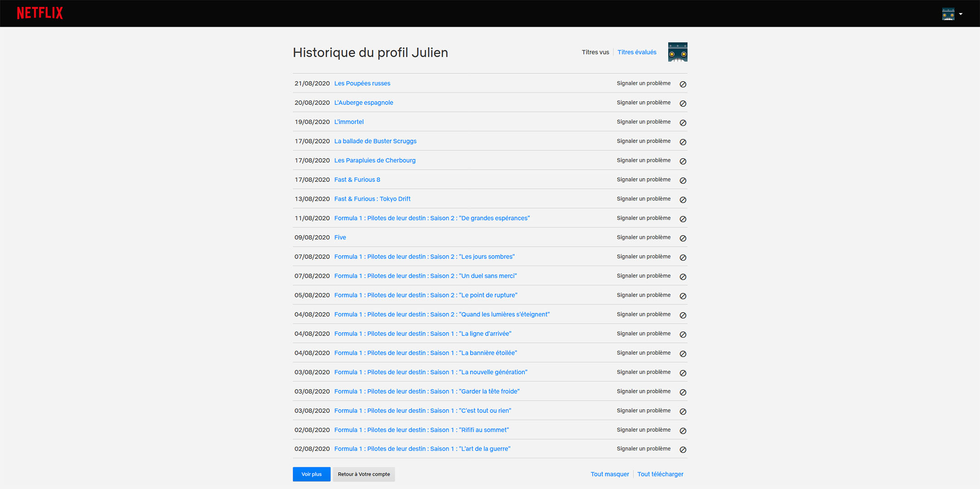Hide "Quand les lumières s'éteignent" episode entry
Viewport: 980px width, 489px height.
683,315
